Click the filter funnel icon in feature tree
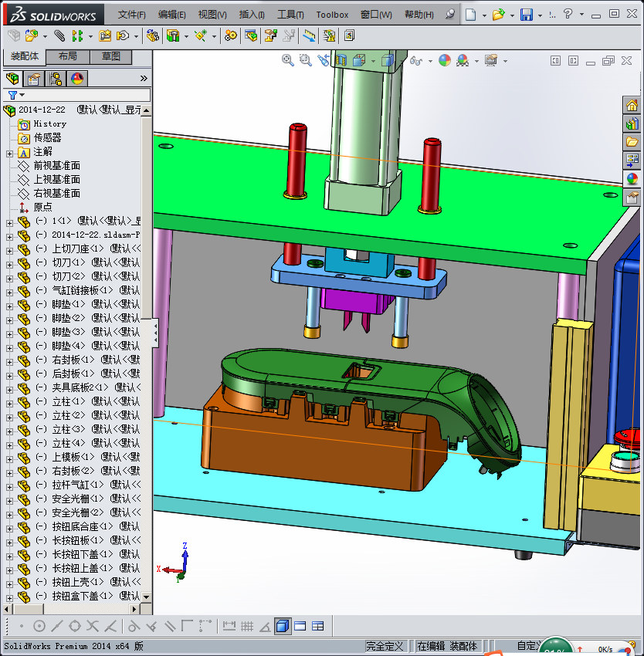Viewport: 644px width, 656px height. coord(12,95)
